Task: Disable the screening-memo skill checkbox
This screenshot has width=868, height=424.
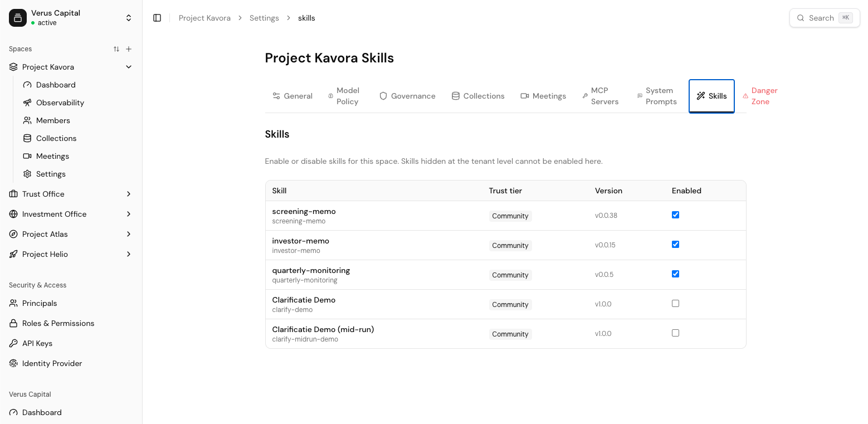Action: [x=675, y=215]
